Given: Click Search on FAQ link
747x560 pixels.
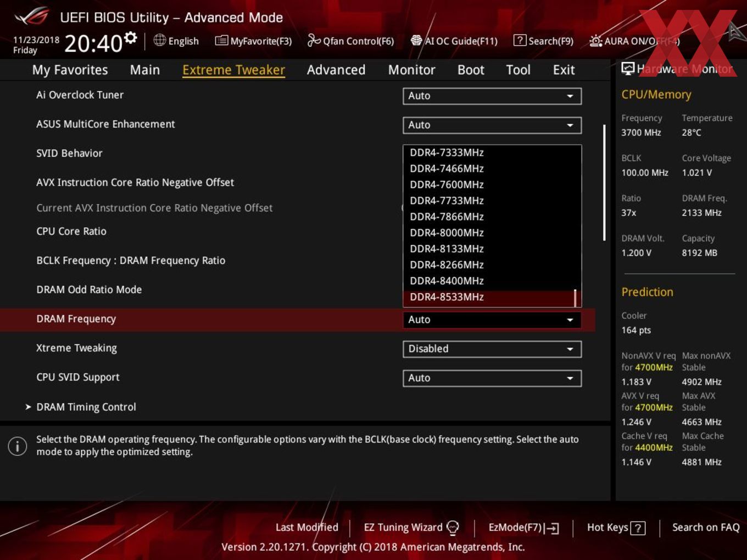Looking at the screenshot, I should [706, 528].
